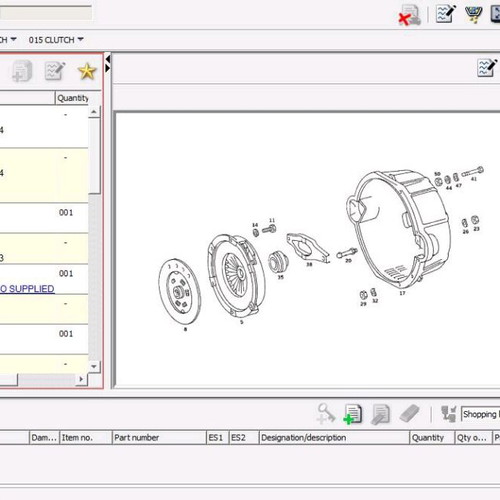The height and width of the screenshot is (500, 500).
Task: Select part number 38 release fork callout
Action: coord(309,264)
